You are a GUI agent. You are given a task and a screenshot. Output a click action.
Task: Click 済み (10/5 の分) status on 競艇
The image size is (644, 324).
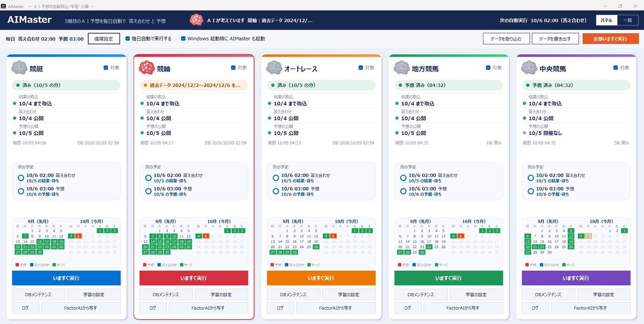click(66, 85)
